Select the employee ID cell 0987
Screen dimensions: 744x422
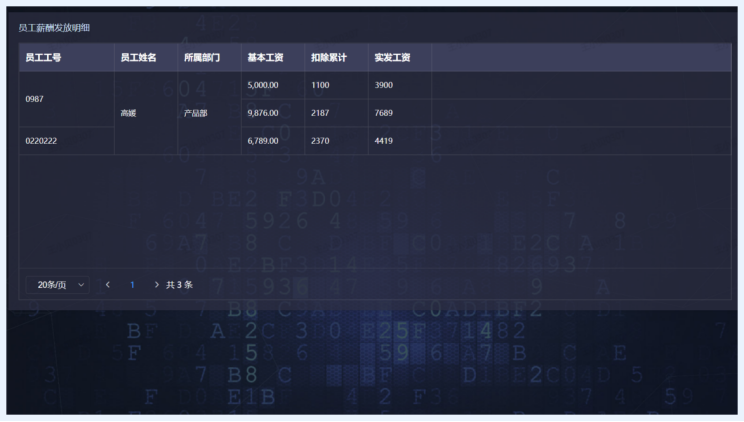click(x=34, y=99)
